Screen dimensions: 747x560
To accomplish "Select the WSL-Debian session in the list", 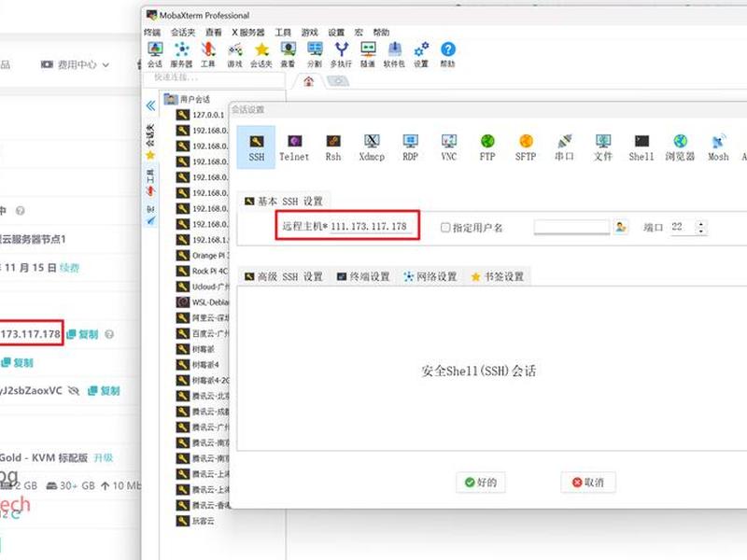I will 202,302.
